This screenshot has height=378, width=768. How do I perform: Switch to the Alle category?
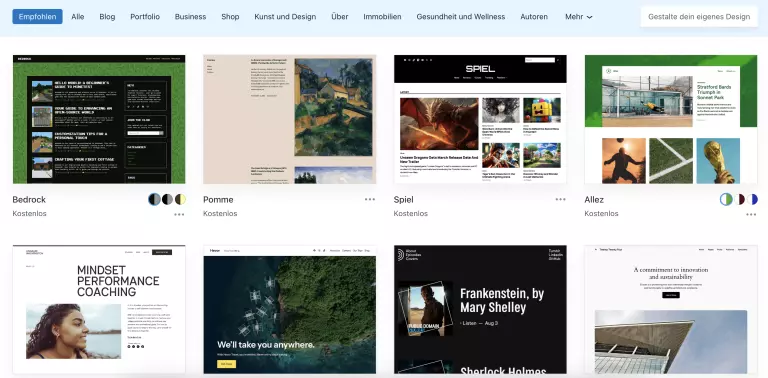tap(77, 17)
